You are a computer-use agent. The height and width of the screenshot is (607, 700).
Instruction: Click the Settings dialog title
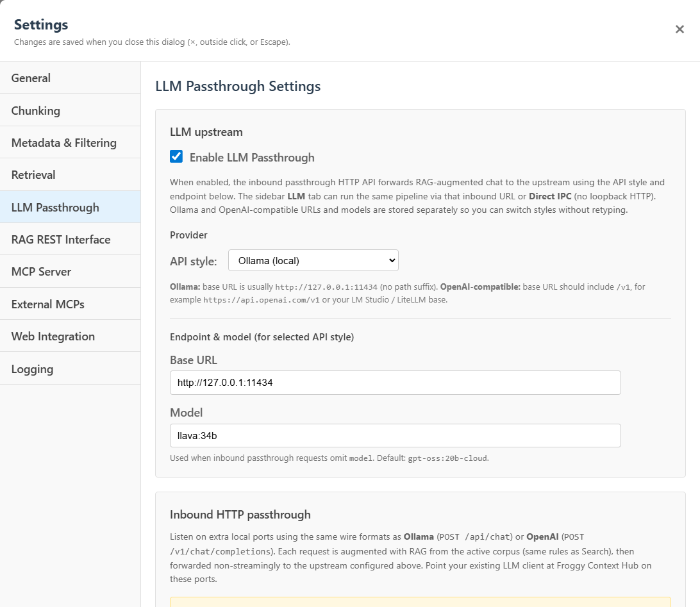(41, 24)
